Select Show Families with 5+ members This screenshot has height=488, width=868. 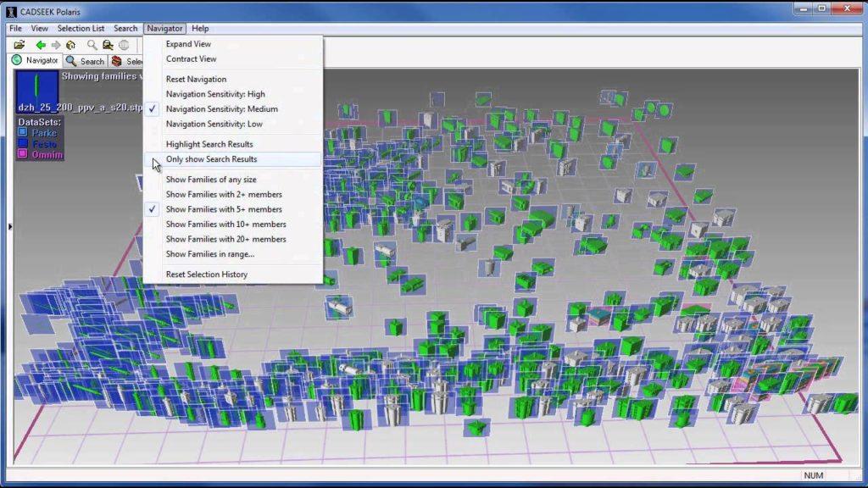pos(233,209)
